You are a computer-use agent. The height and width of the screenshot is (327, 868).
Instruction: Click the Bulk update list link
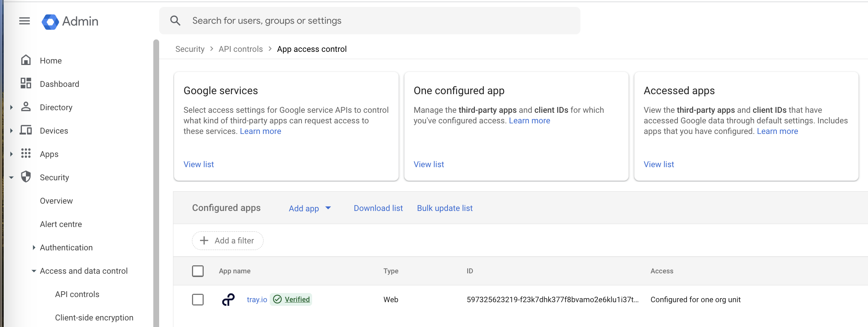point(445,208)
